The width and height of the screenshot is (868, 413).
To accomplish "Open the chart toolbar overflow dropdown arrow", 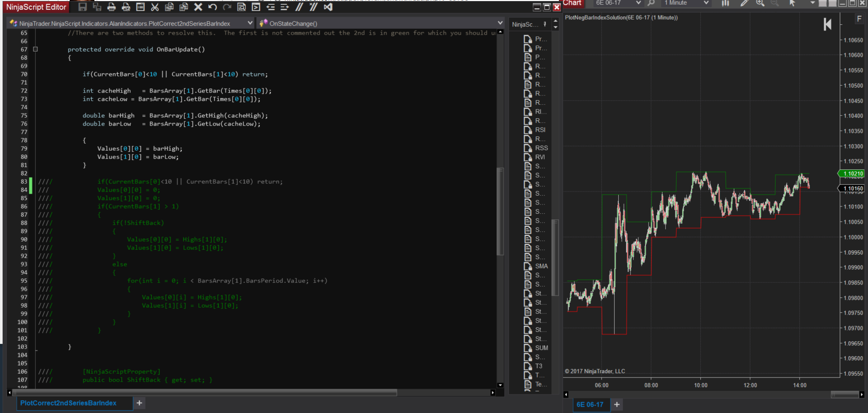I will coord(812,3).
